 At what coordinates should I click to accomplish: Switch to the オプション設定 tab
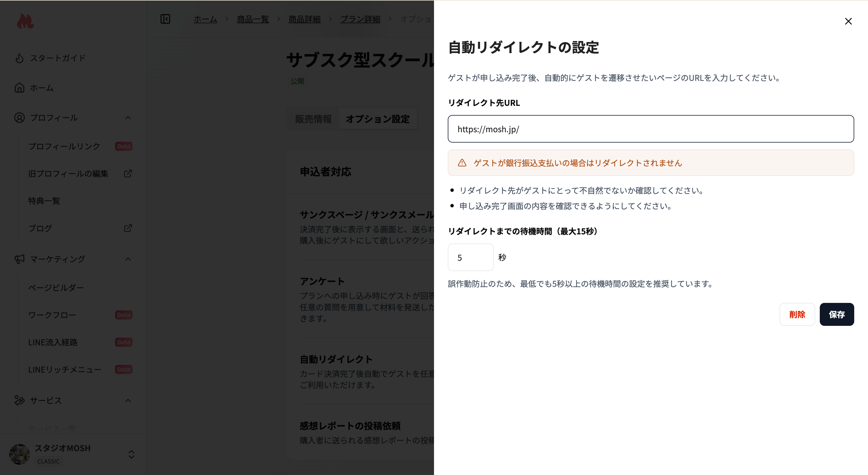coord(377,119)
